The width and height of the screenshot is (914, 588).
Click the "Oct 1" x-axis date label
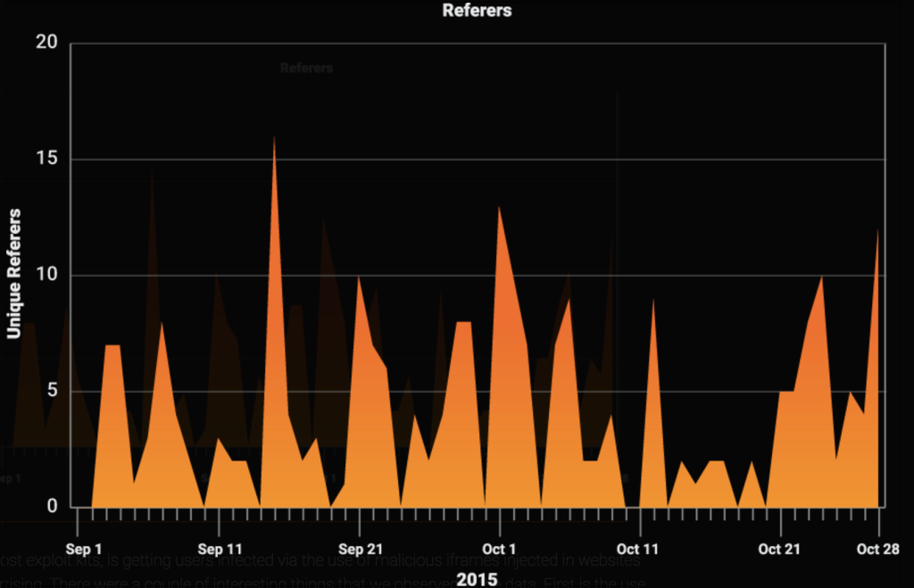(x=499, y=548)
